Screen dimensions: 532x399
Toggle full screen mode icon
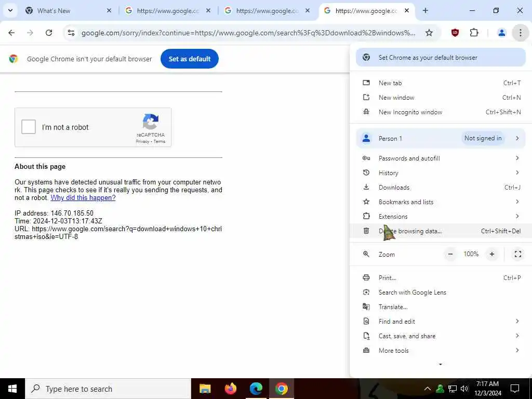[518, 254]
